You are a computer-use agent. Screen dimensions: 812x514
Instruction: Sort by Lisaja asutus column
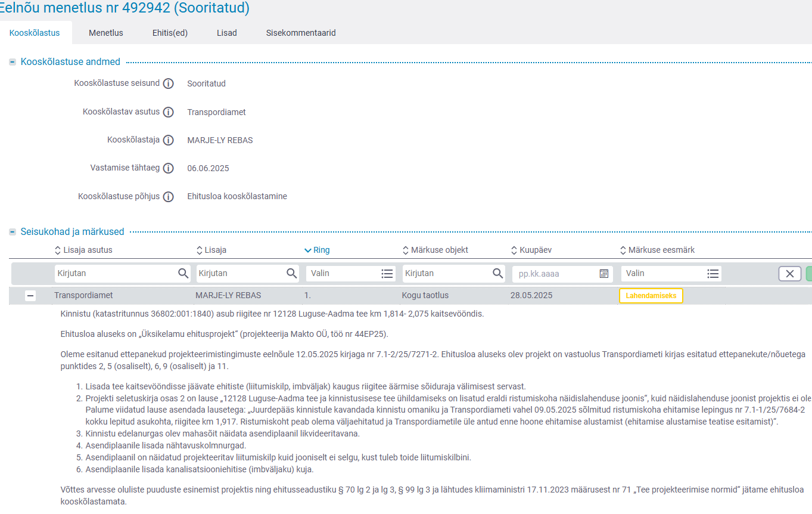83,250
